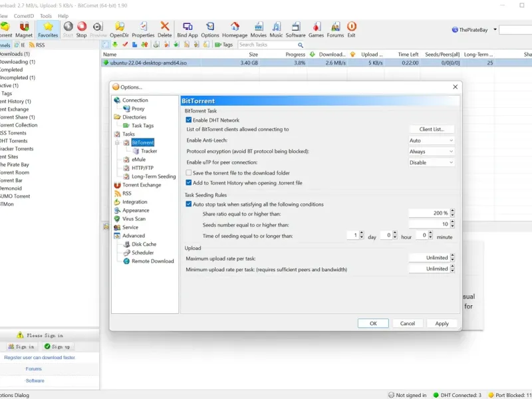This screenshot has height=399, width=532.
Task: Switch to the IE tab
Action: coord(20,45)
